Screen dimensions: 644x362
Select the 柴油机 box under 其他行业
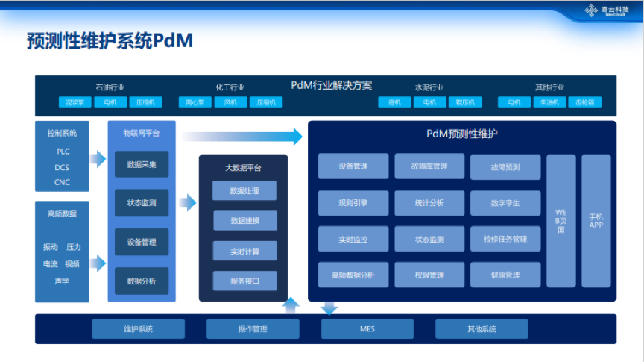549,102
